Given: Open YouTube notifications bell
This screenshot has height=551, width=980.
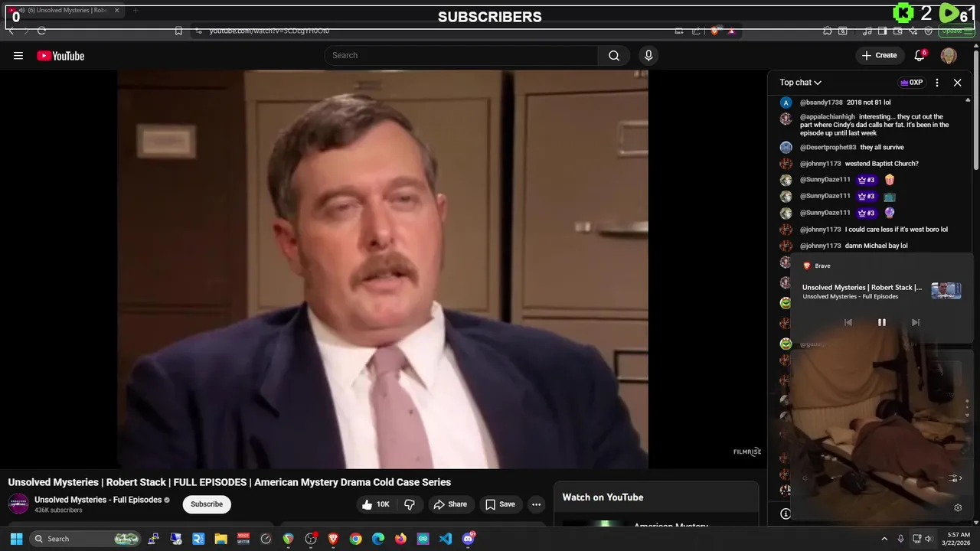Looking at the screenshot, I should (920, 55).
